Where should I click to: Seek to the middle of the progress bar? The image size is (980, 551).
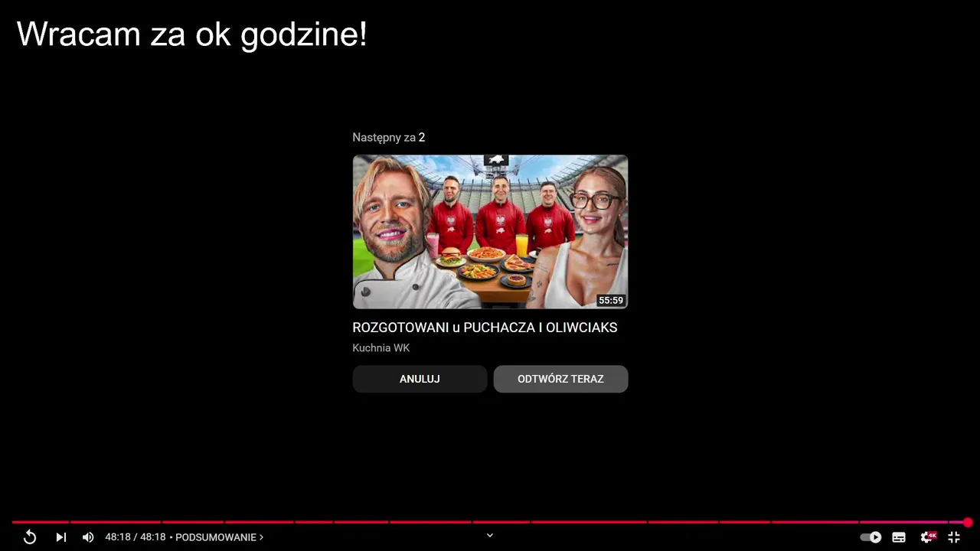tap(490, 523)
